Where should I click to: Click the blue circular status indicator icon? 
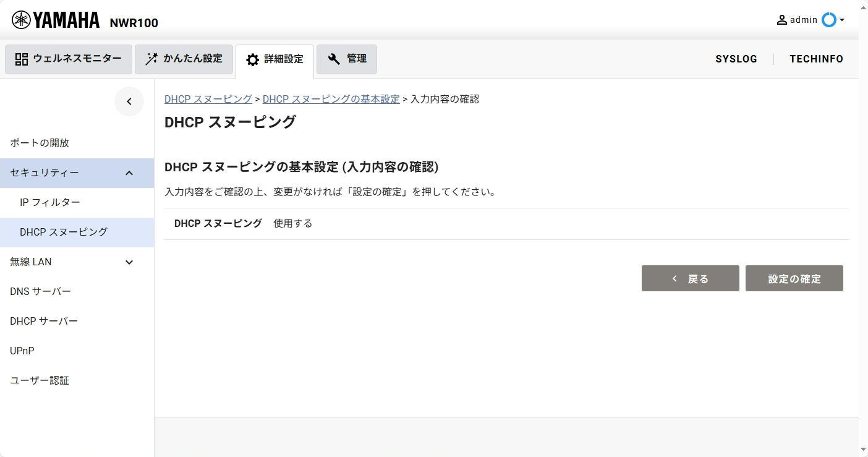pyautogui.click(x=828, y=20)
